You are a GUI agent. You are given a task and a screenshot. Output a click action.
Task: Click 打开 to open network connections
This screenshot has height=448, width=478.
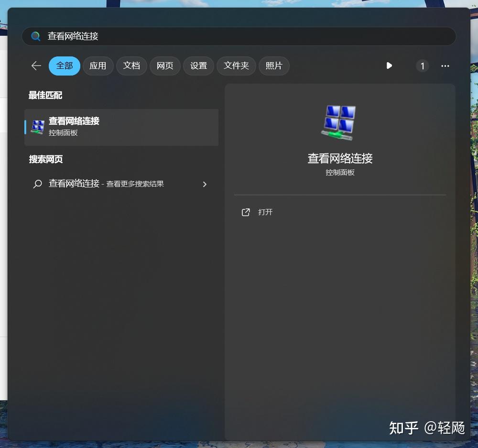(265, 212)
